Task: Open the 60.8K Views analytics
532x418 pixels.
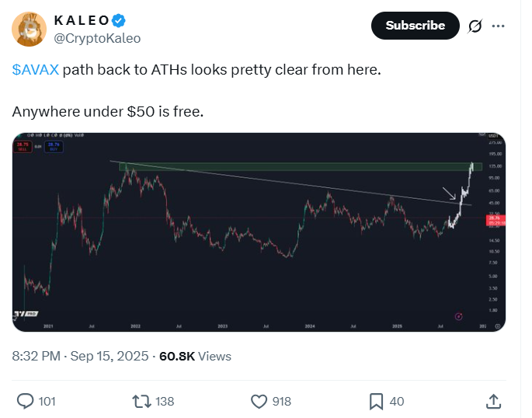Action: (195, 356)
